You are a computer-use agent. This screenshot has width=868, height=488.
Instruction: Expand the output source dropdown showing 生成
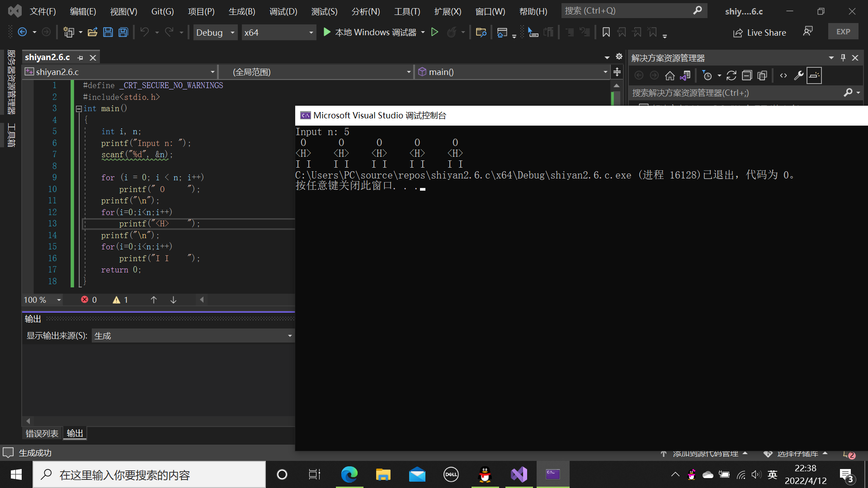click(x=290, y=336)
